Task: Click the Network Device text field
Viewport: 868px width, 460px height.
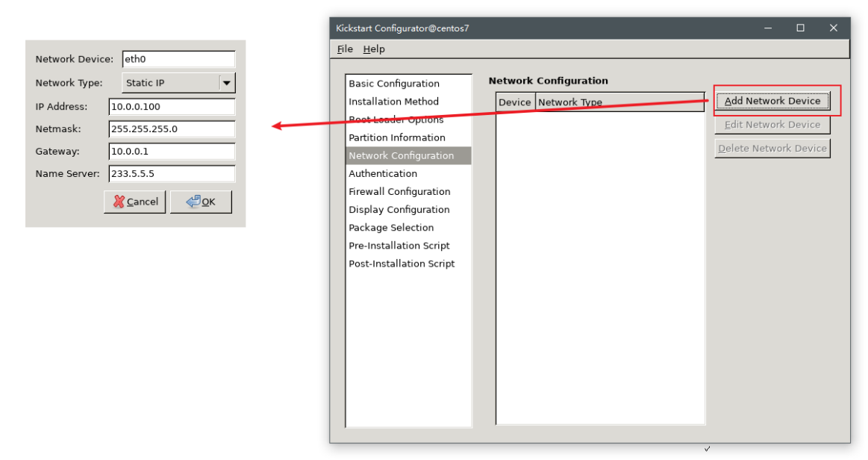Action: coord(178,59)
